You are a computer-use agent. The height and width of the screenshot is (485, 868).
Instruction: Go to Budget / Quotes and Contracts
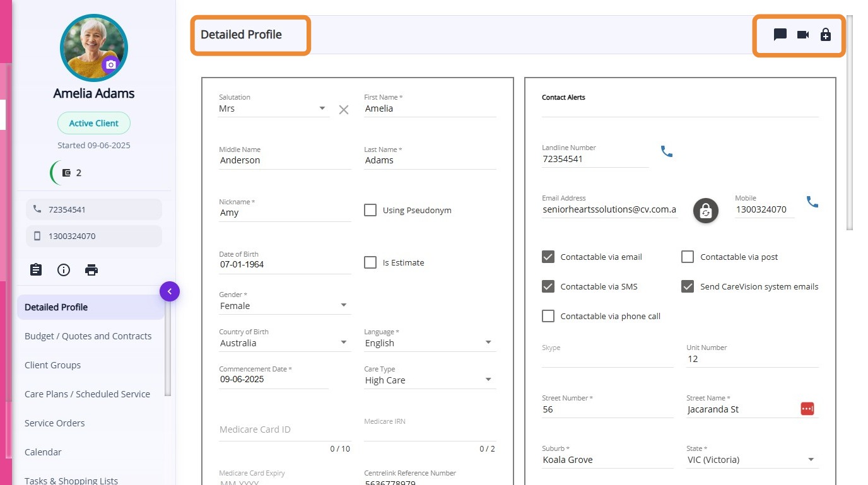[88, 336]
